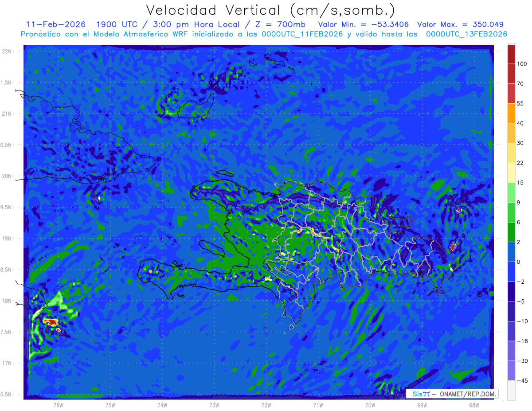This screenshot has height=411, width=532.
Task: Click the '74W' longitude label
Action: coord(162,405)
